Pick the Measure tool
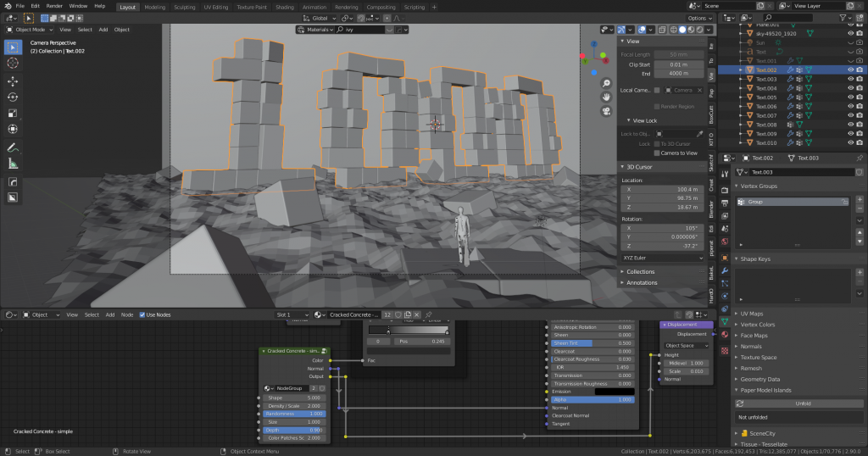The height and width of the screenshot is (456, 868). 13,164
